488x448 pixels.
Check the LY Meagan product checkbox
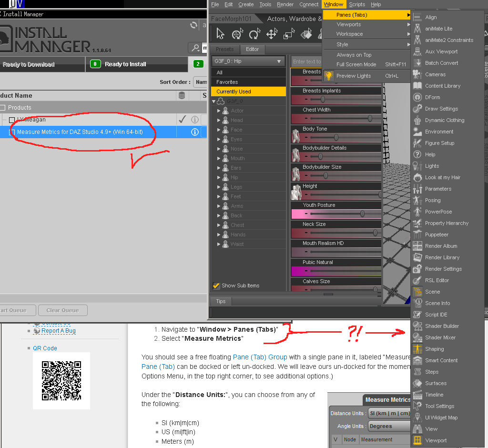pyautogui.click(x=12, y=120)
